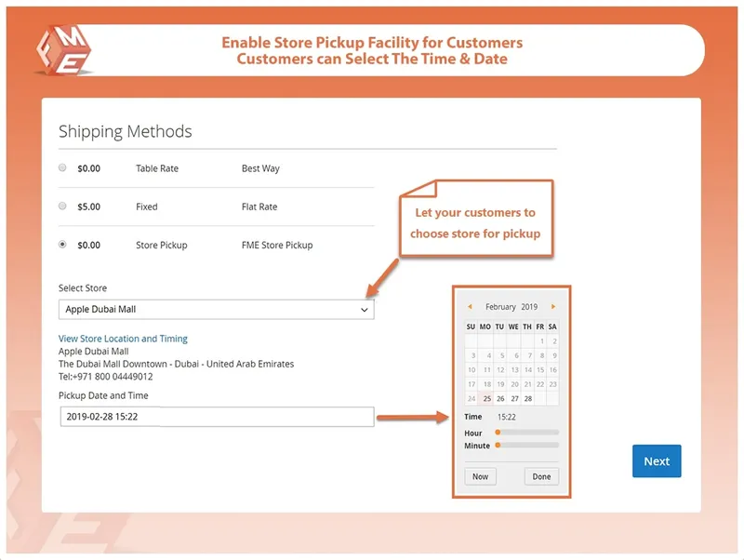Go to next month in calendar
The height and width of the screenshot is (560, 744).
[x=553, y=307]
